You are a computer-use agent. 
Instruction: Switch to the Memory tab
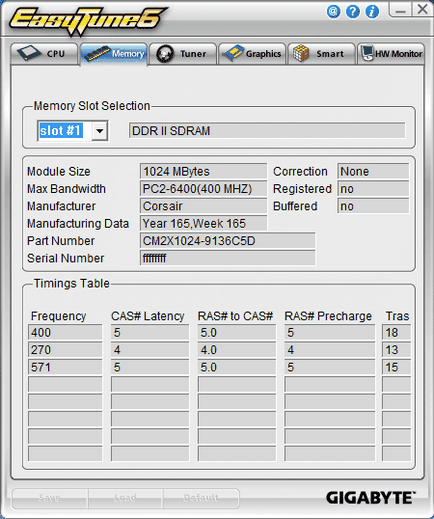click(x=114, y=54)
